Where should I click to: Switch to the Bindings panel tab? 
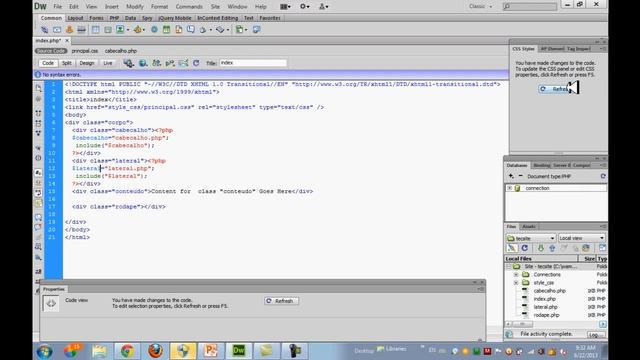(x=542, y=165)
